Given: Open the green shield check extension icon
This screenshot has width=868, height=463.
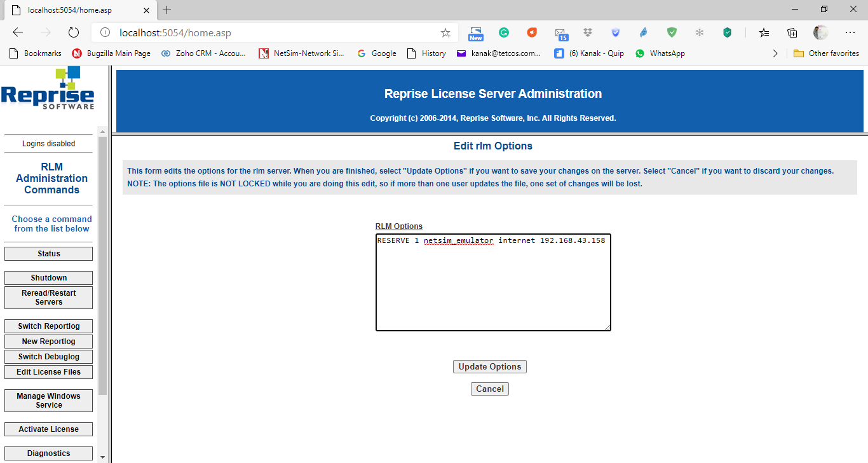Looking at the screenshot, I should coord(672,32).
